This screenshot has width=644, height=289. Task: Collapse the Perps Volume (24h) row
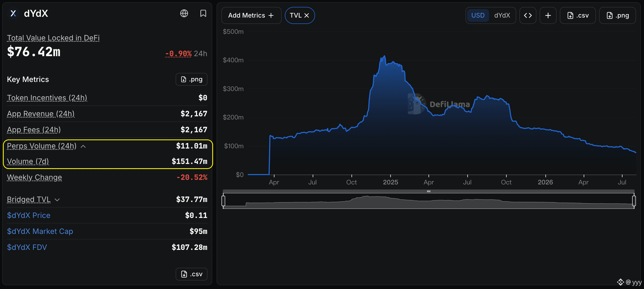(x=83, y=146)
